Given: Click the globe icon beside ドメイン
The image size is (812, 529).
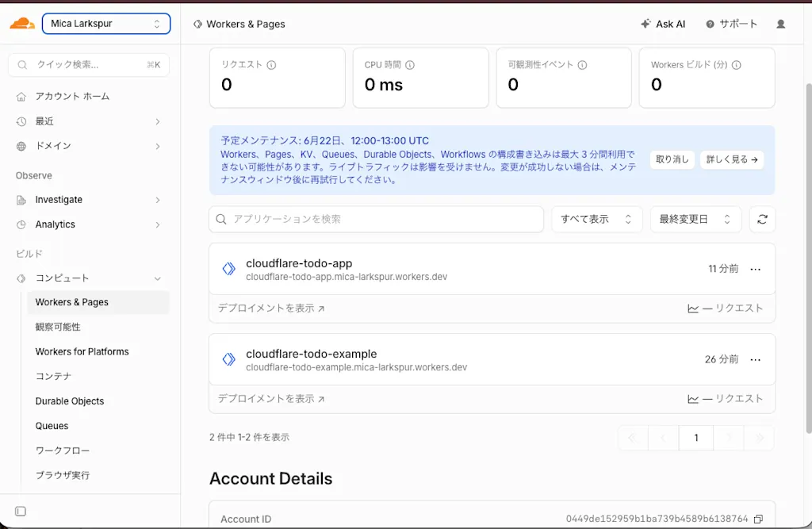Looking at the screenshot, I should (21, 146).
